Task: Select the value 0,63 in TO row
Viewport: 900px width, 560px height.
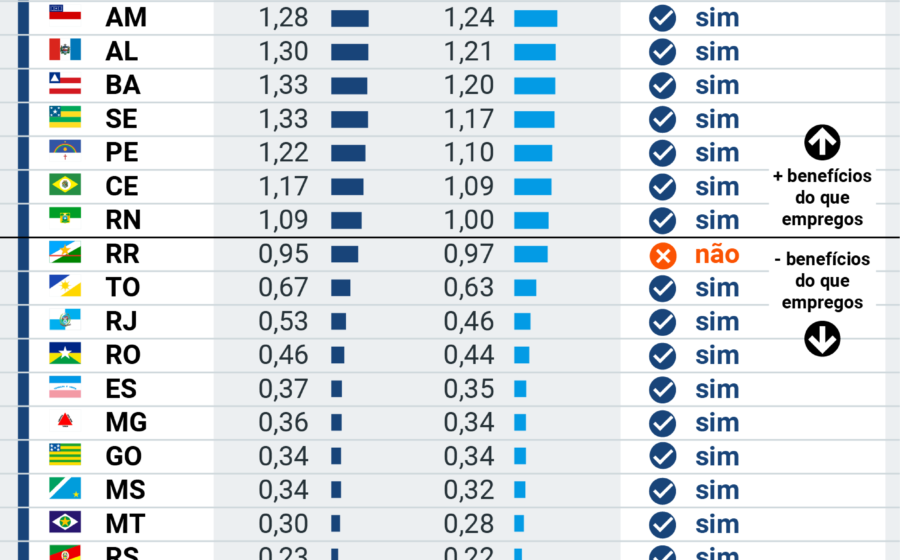Action: click(x=468, y=287)
